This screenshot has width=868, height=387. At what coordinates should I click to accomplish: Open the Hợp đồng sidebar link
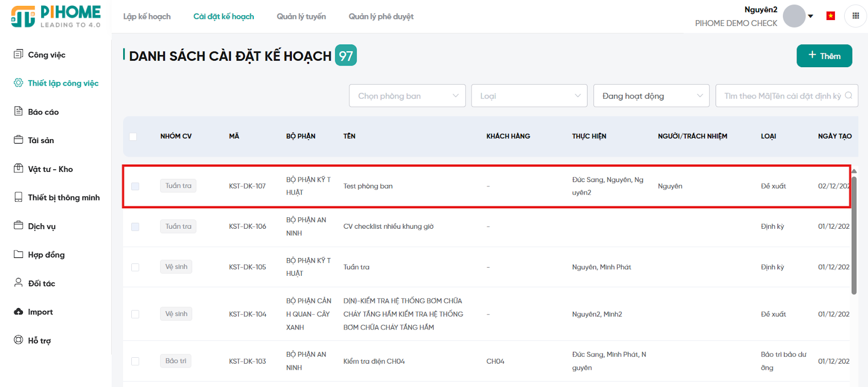pos(46,255)
